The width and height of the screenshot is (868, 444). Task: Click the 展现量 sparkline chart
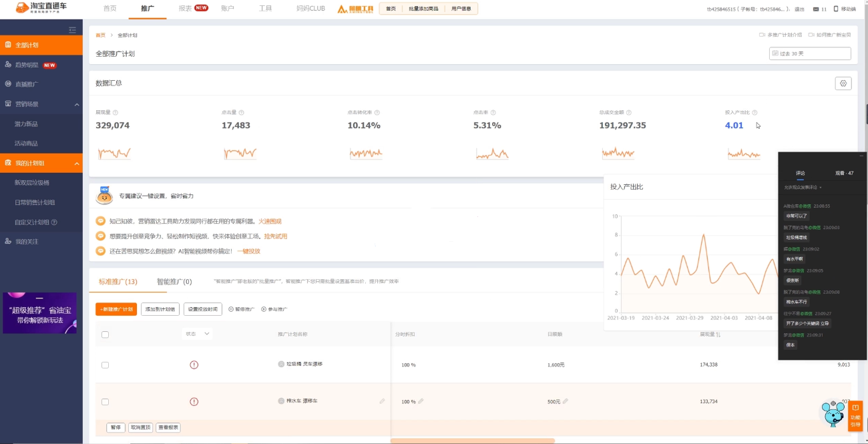tap(114, 154)
